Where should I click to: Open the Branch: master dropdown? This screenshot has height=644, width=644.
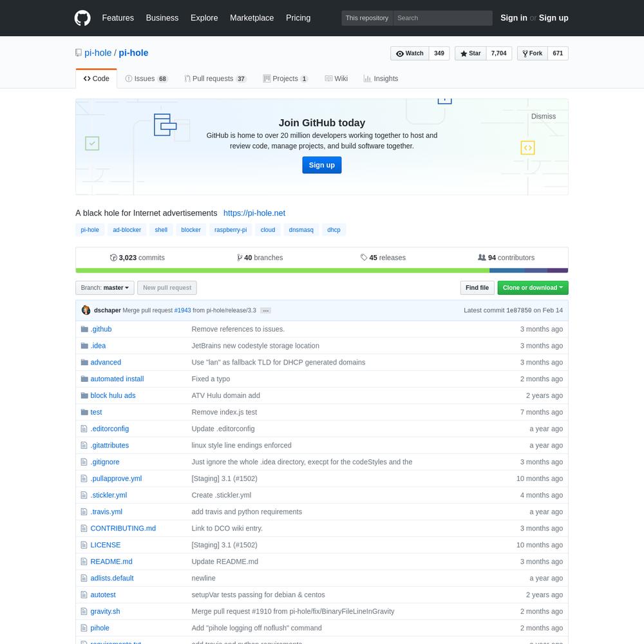(105, 288)
